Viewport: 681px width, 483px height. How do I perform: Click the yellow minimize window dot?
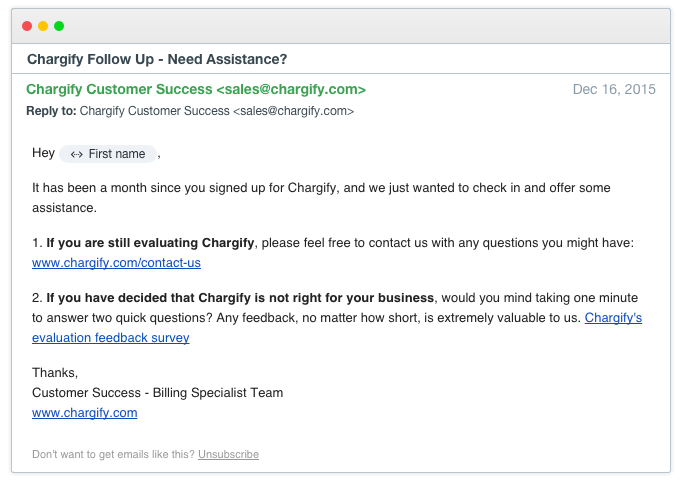point(43,26)
